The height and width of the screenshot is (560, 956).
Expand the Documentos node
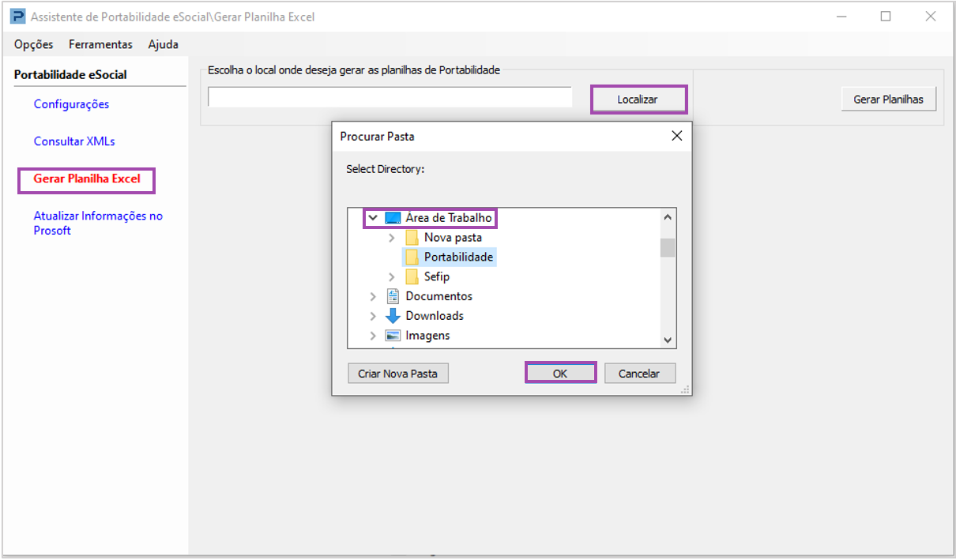[x=373, y=296]
